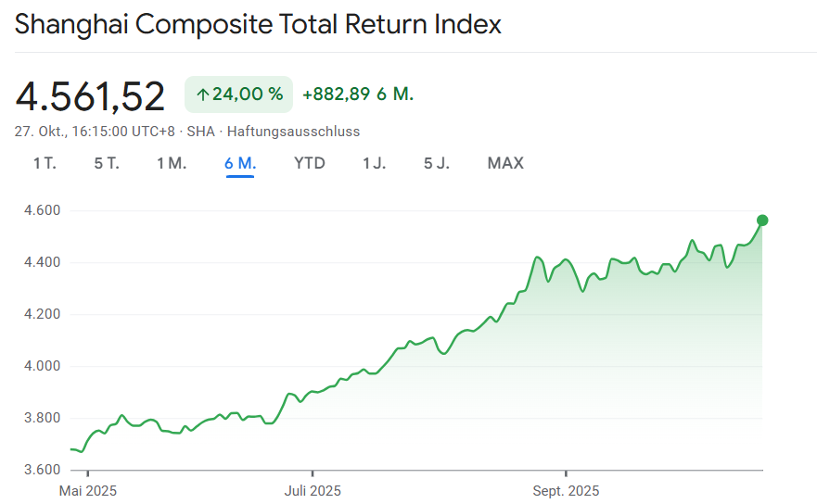Choose the 5 J. range tab
817x504 pixels.
coord(437,163)
